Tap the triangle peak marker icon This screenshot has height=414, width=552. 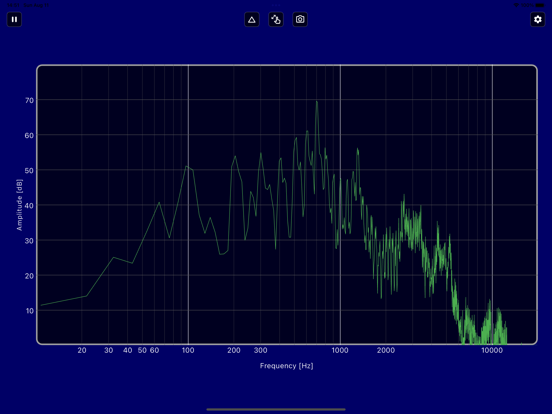tap(252, 19)
